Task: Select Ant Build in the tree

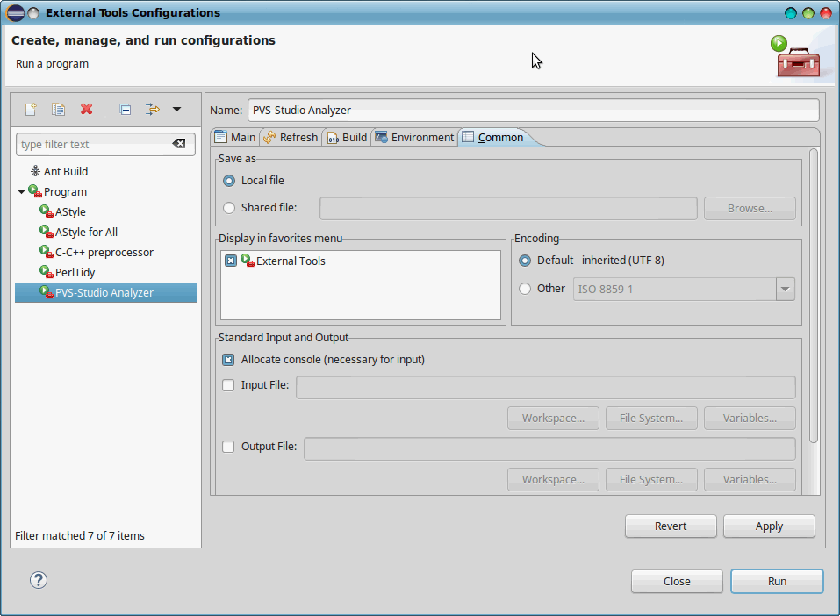Action: tap(66, 171)
